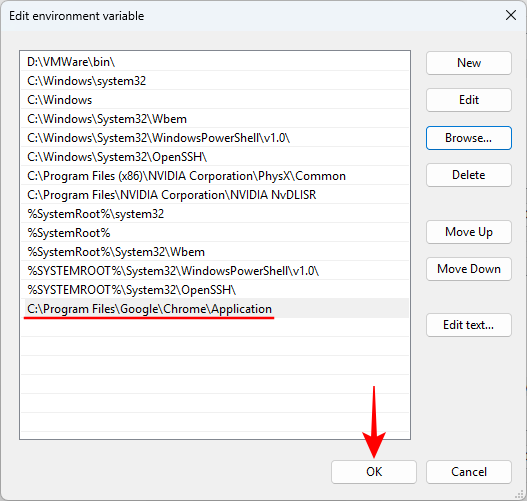This screenshot has height=501, width=527.
Task: Select C:\Windows\System32\WindowsPowerShell\v1.0\ row
Action: pyautogui.click(x=215, y=138)
